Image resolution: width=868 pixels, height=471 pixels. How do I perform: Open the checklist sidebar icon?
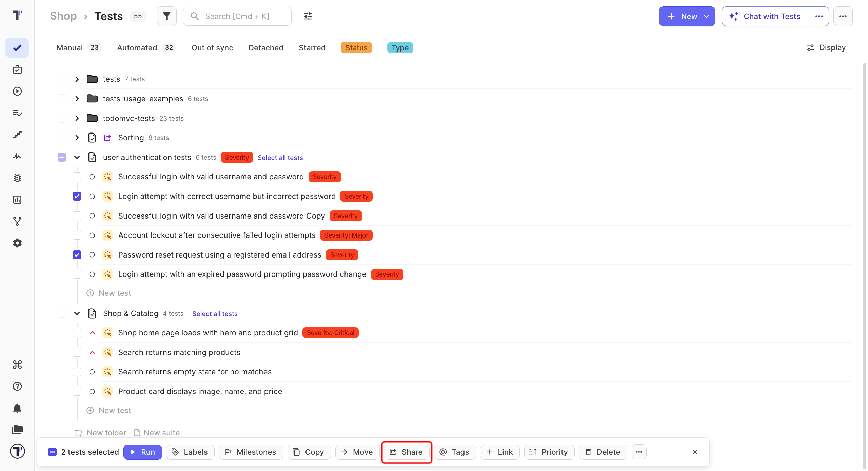pyautogui.click(x=17, y=113)
